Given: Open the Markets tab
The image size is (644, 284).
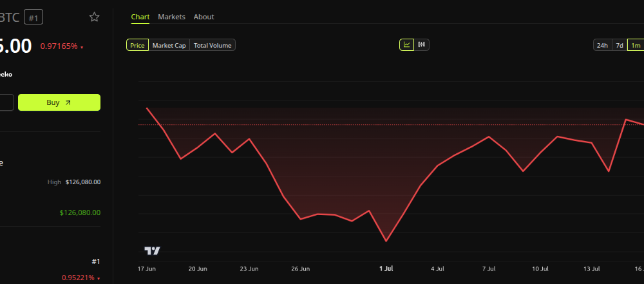Looking at the screenshot, I should (x=172, y=17).
